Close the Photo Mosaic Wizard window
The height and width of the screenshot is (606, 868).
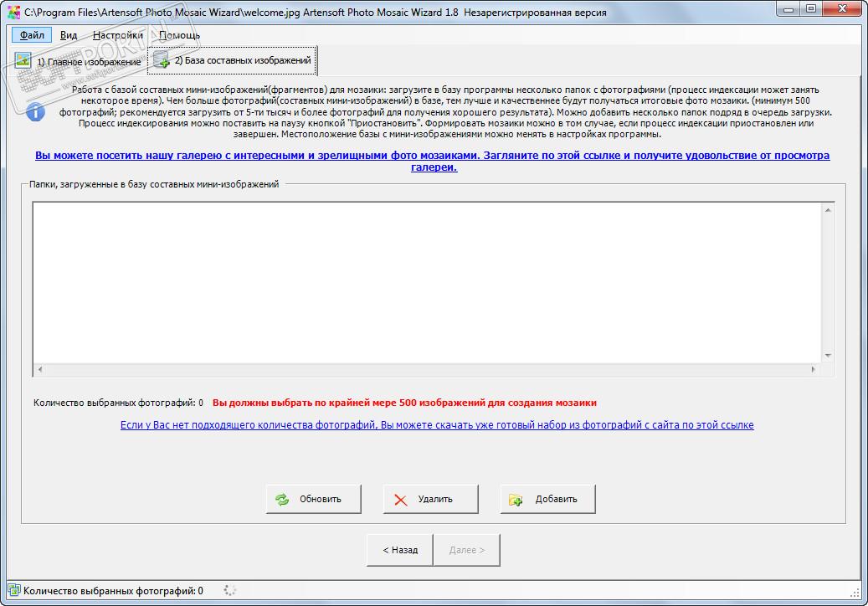point(842,9)
